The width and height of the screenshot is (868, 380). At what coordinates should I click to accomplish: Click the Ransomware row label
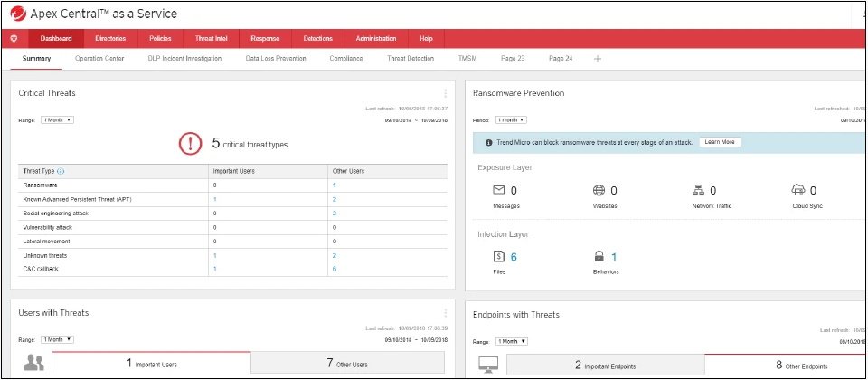[x=41, y=185]
